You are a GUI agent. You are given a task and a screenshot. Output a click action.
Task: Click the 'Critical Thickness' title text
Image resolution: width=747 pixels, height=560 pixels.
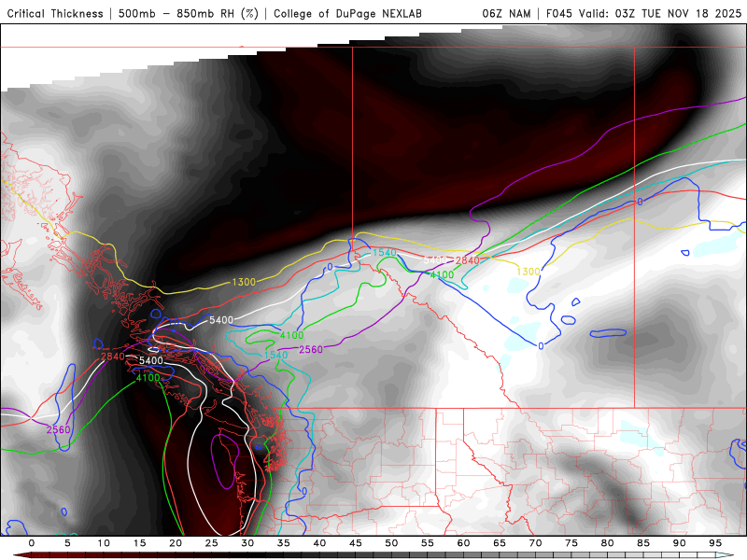55,14
